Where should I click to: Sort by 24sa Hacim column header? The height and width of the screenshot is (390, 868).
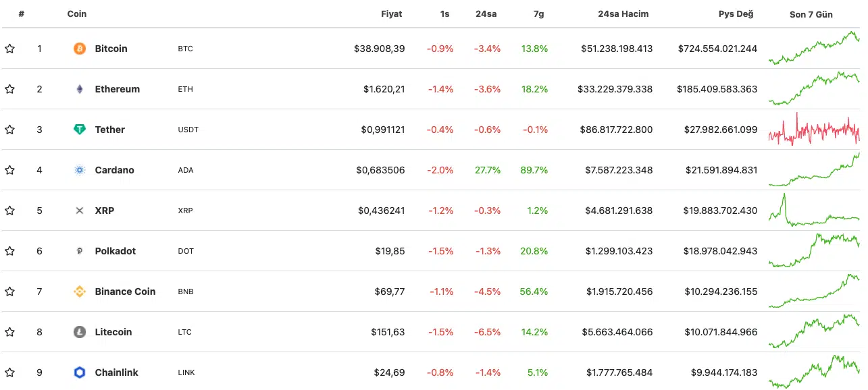click(623, 13)
